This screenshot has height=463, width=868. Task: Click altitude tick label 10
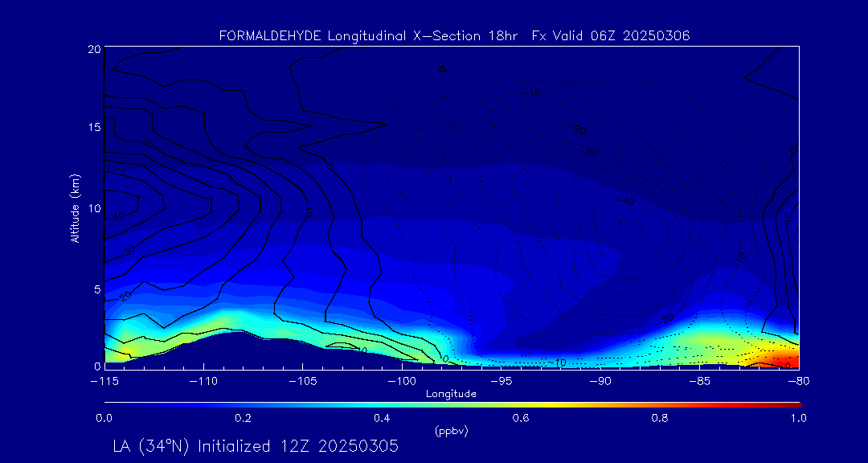pyautogui.click(x=94, y=208)
